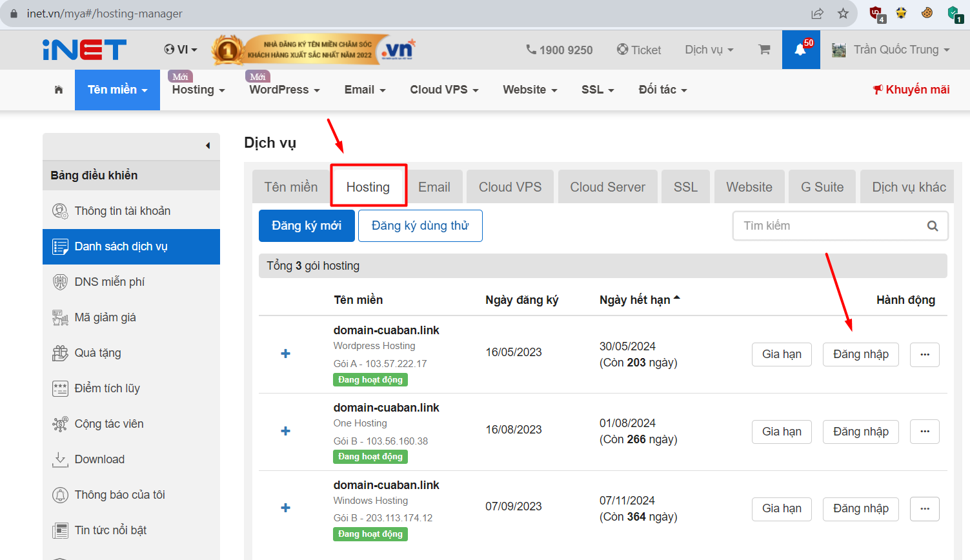Open the cookie extension icon
This screenshot has height=560, width=970.
927,12
